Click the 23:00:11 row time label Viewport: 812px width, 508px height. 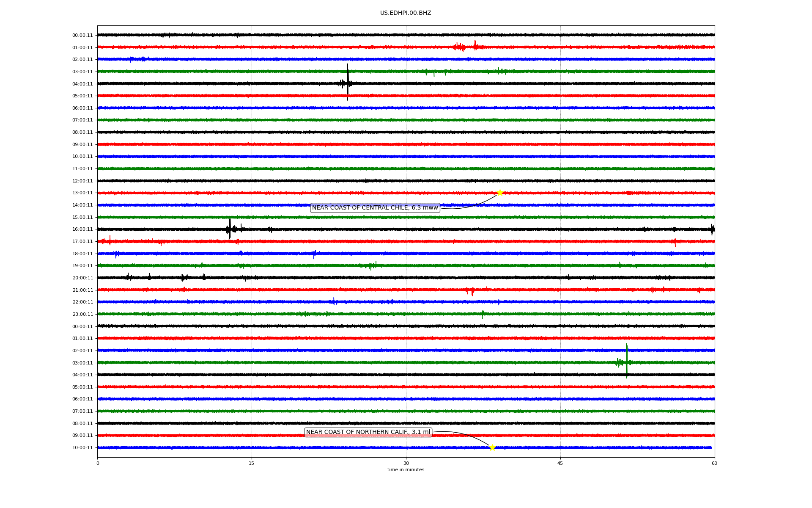82,314
